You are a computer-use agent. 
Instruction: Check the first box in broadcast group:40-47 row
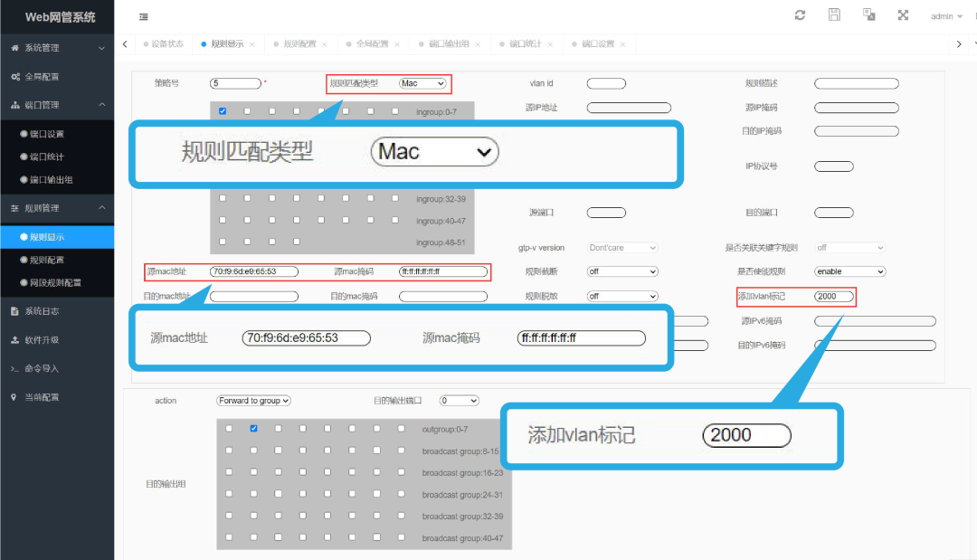[x=229, y=537]
